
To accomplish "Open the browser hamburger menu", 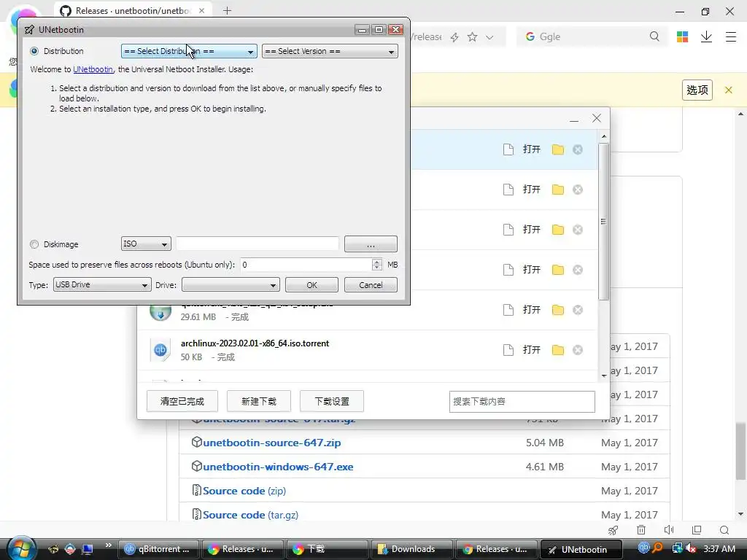I will 731,36.
